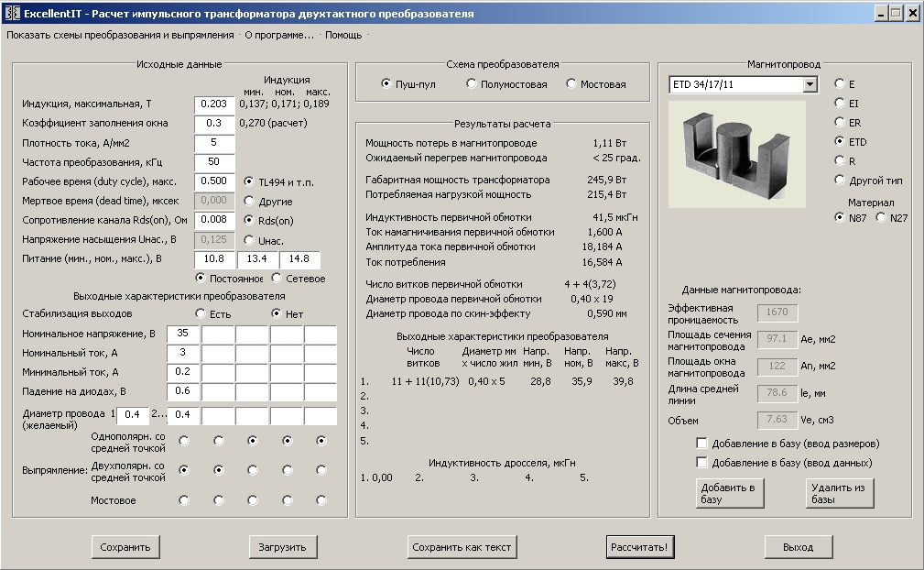924x570 pixels.
Task: Enable Добавление в базу (ввод размеров) checkbox
Action: point(702,444)
